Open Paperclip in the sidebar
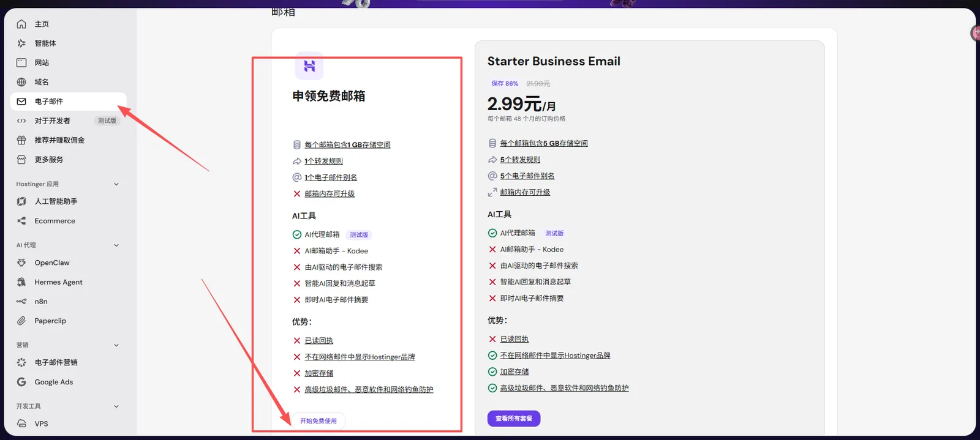Image resolution: width=980 pixels, height=440 pixels. (x=68, y=321)
